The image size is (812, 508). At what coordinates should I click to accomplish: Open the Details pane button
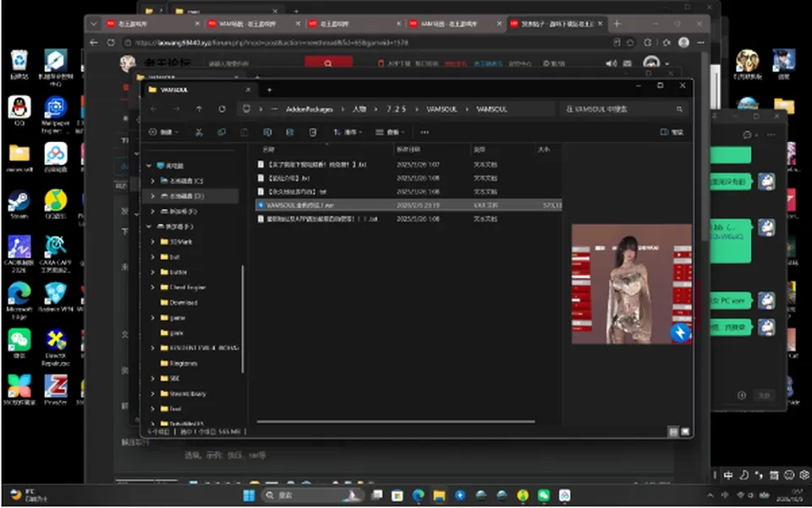click(x=672, y=133)
